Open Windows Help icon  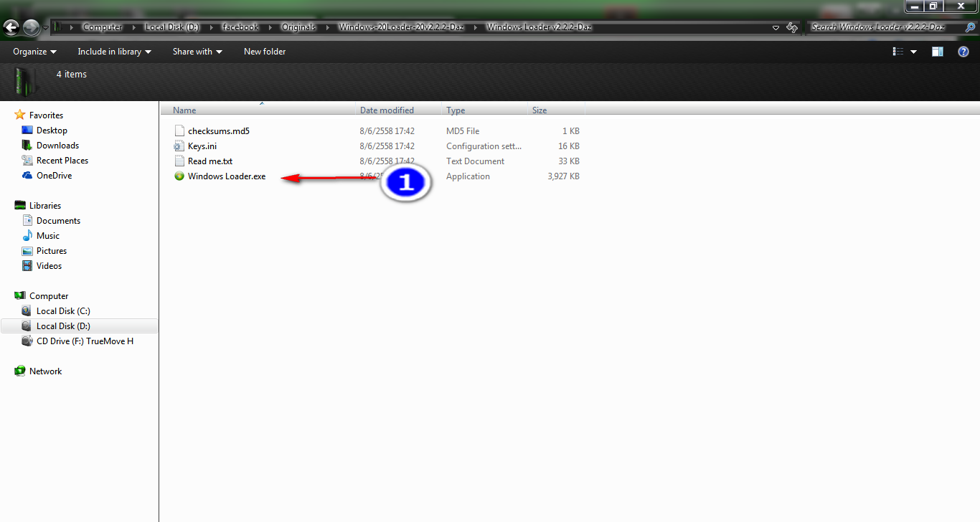(963, 52)
